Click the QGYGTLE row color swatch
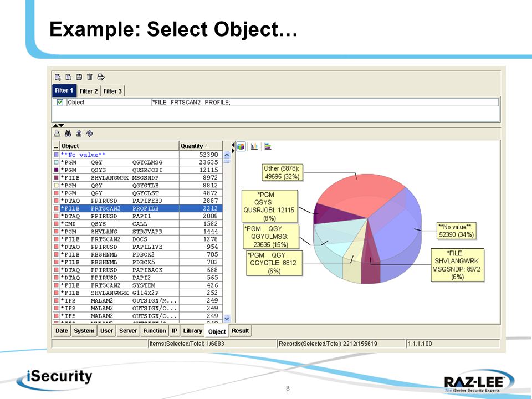This screenshot has width=532, height=399. pyautogui.click(x=56, y=186)
